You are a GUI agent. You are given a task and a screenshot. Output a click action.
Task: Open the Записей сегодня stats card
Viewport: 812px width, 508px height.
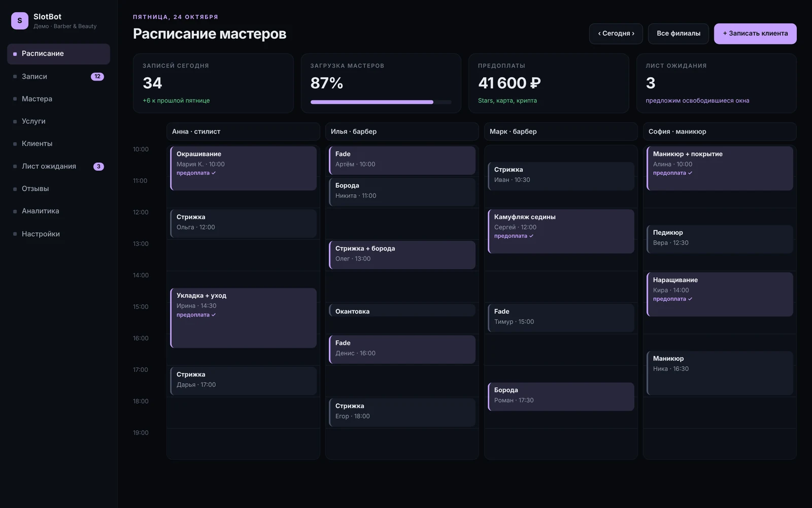(x=213, y=83)
